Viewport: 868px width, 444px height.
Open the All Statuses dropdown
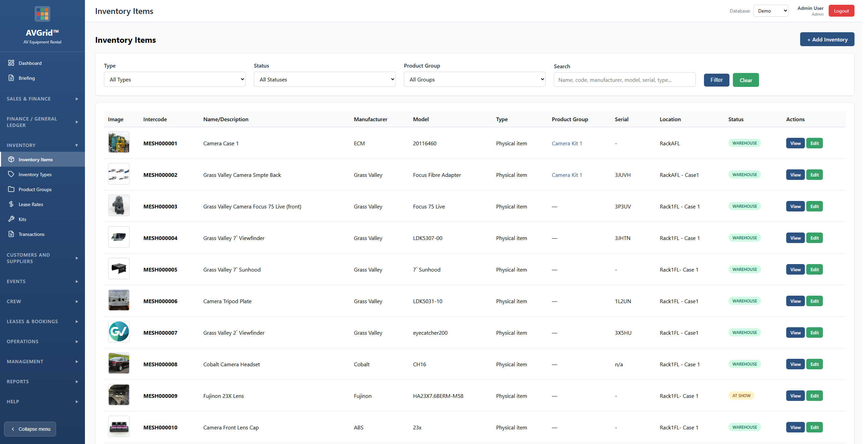pyautogui.click(x=324, y=79)
